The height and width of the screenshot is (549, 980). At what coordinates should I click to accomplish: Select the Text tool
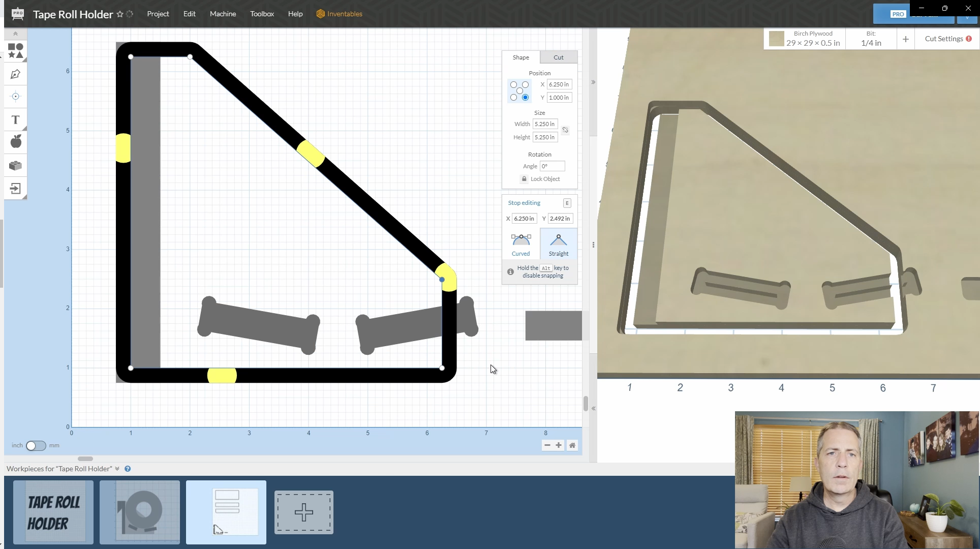point(15,119)
